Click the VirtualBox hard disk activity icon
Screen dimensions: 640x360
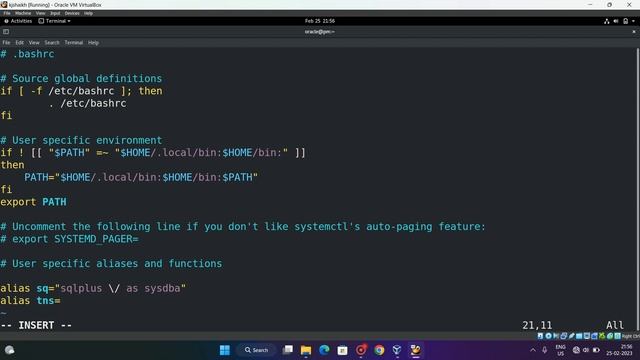point(540,336)
